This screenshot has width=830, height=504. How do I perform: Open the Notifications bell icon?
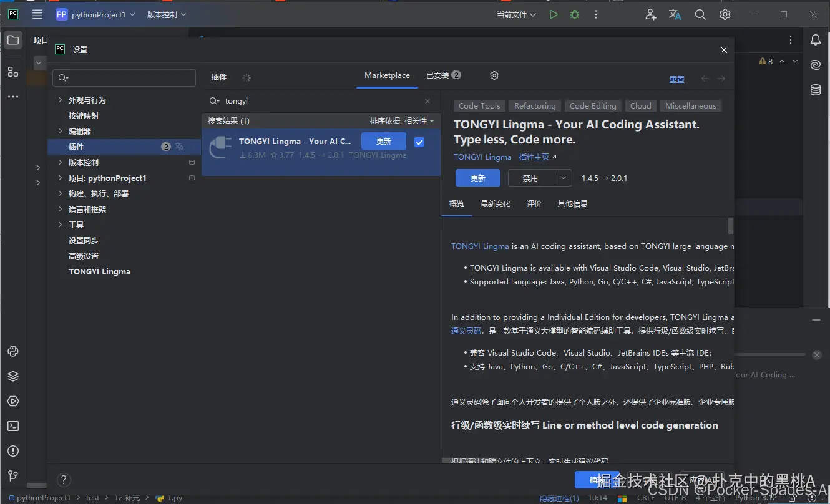coord(816,41)
